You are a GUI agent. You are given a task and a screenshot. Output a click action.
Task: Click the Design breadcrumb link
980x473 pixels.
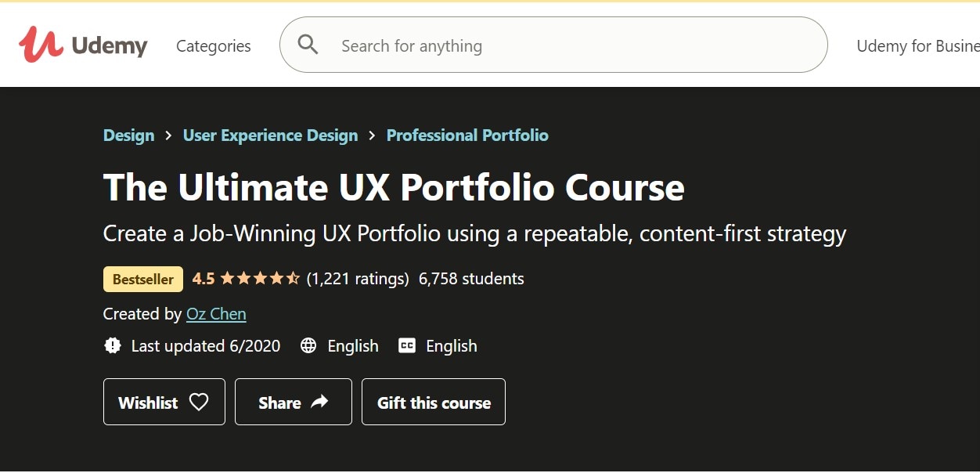pos(128,135)
